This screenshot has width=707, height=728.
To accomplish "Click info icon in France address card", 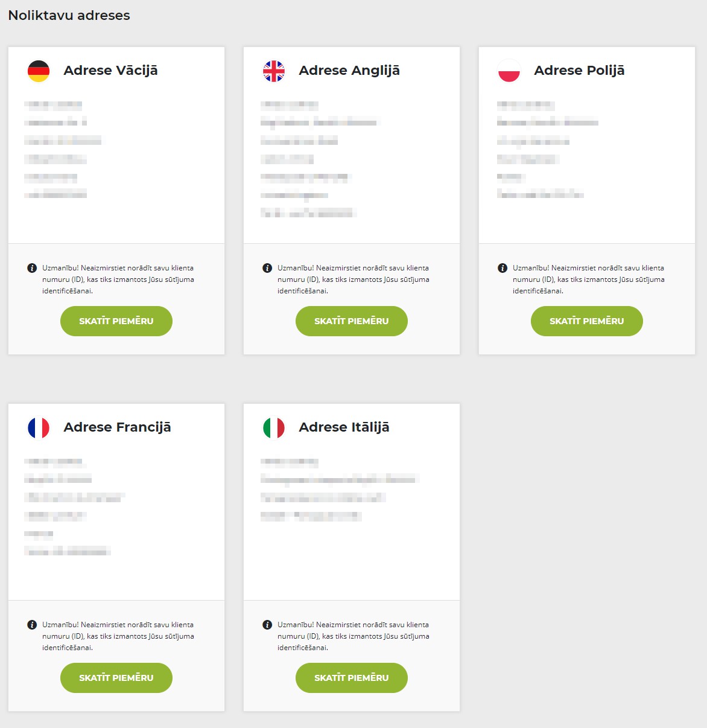I will tap(32, 625).
